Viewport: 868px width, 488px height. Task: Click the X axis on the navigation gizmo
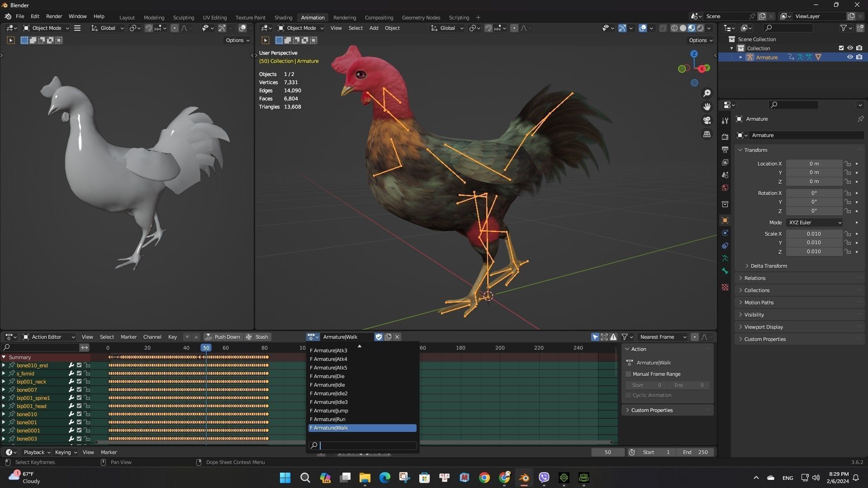(x=702, y=69)
